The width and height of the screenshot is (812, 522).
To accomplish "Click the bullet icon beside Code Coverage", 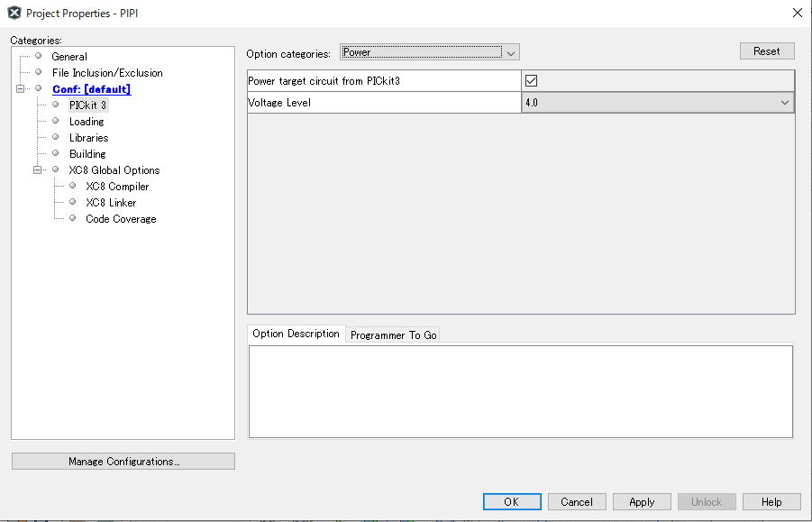I will 72,218.
